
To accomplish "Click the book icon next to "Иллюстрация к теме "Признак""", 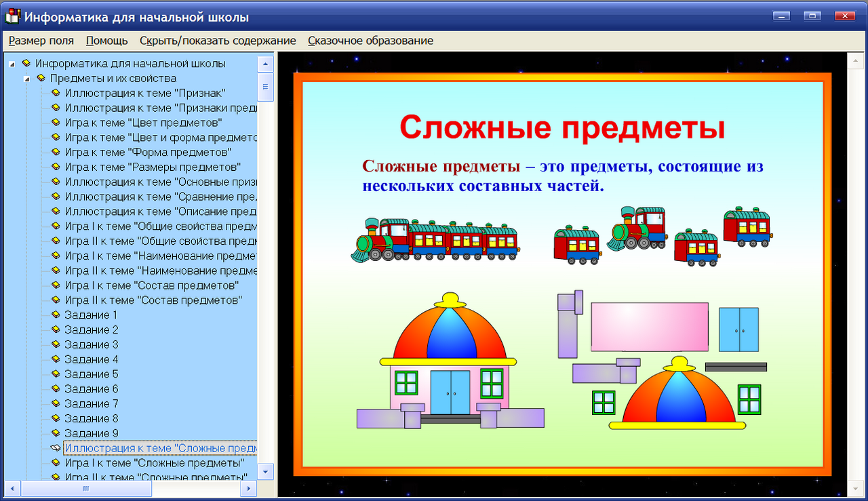I will [x=56, y=93].
